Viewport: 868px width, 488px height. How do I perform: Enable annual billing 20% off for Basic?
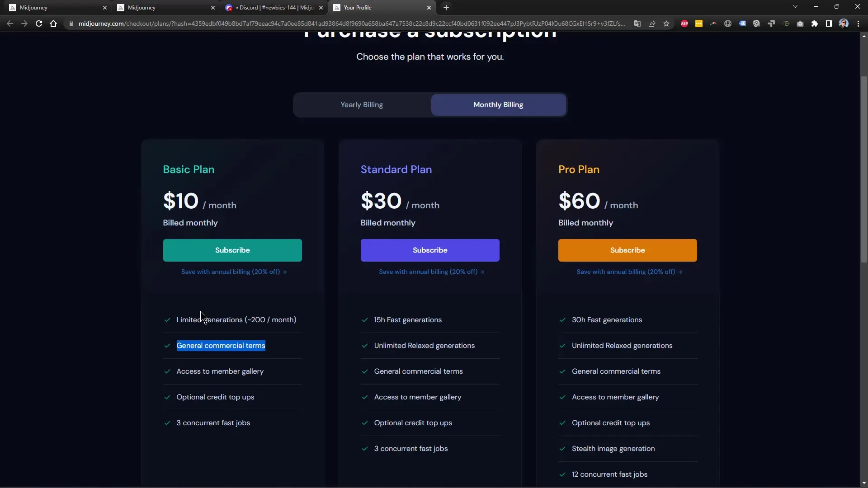234,272
